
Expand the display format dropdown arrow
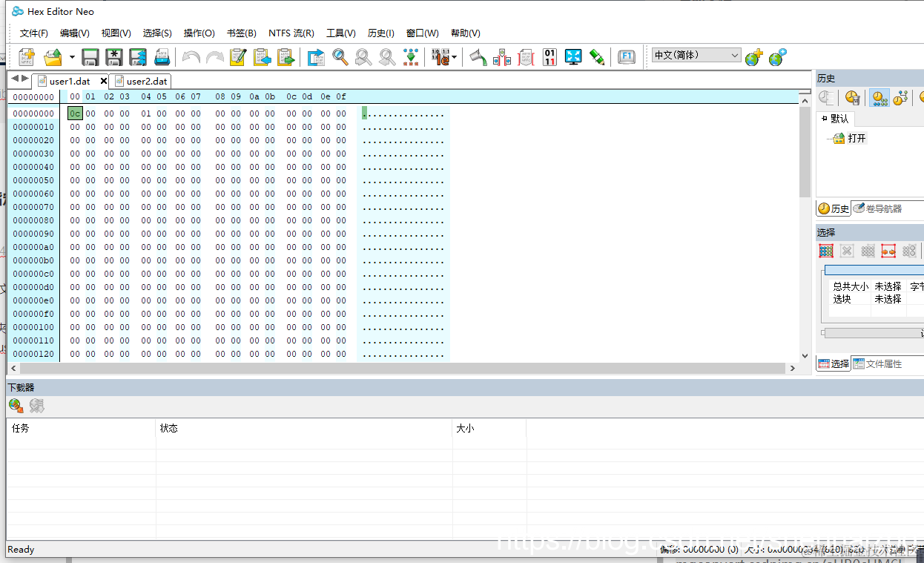coord(455,57)
